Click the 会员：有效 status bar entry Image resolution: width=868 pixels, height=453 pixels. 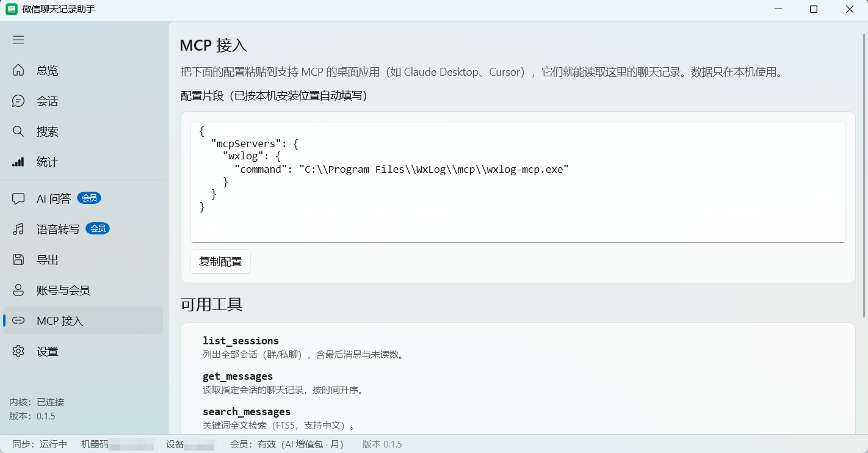287,444
